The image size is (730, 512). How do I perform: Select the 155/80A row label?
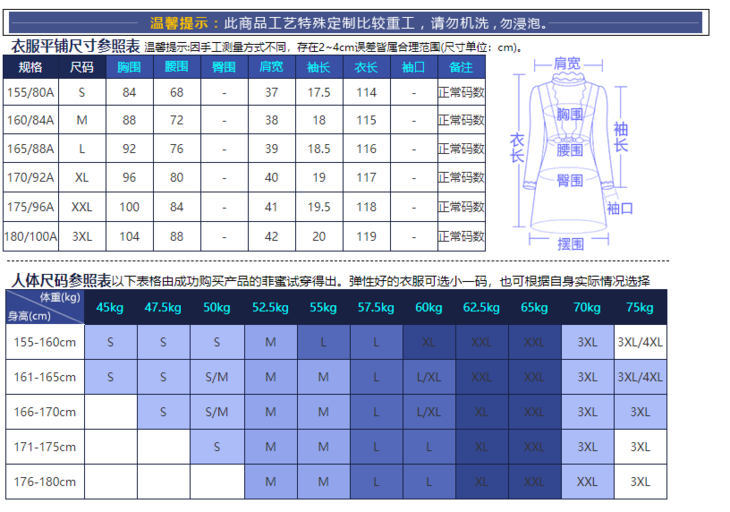pos(32,92)
